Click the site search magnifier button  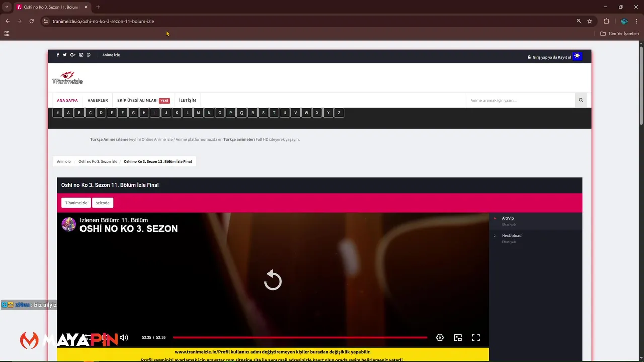(x=581, y=100)
